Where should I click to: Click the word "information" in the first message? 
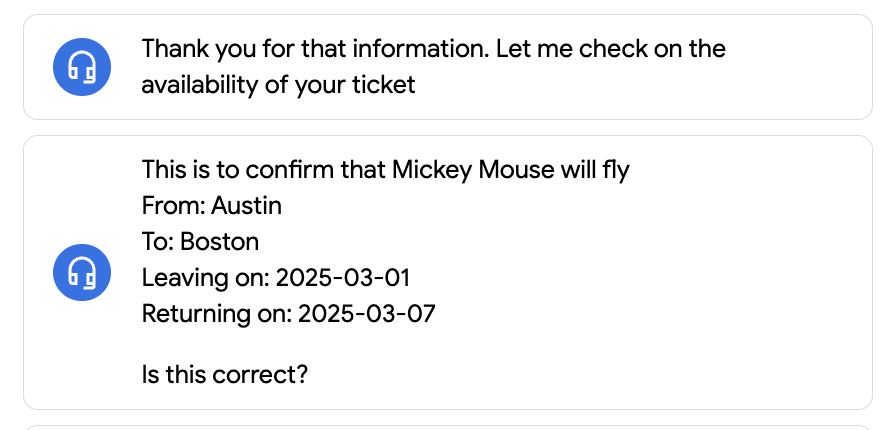(421, 49)
